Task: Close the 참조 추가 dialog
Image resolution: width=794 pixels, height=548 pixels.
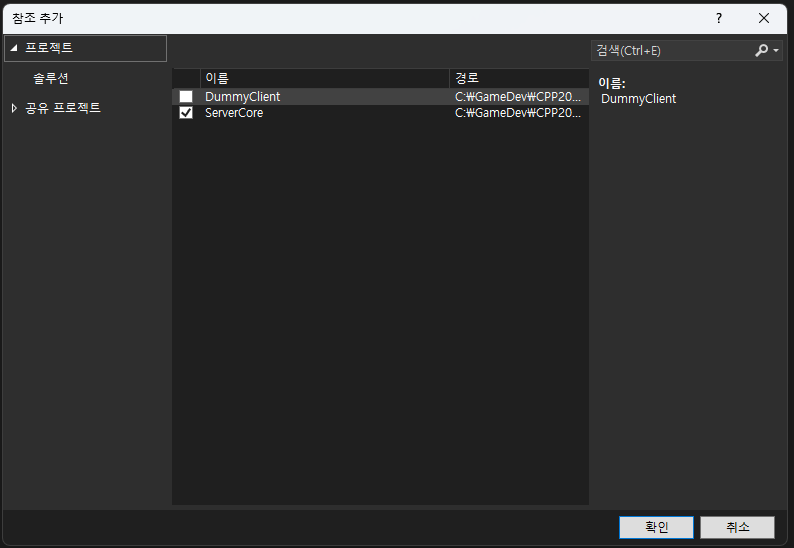Action: 764,18
